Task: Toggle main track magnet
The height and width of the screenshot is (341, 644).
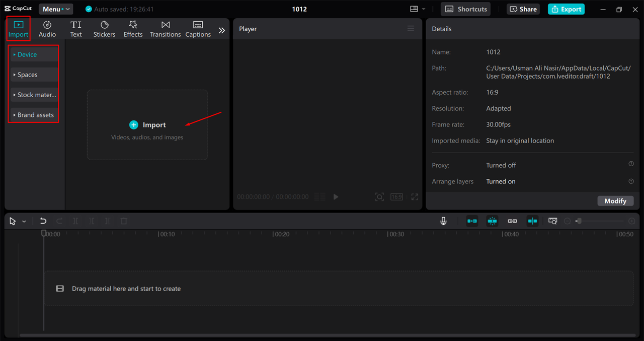Action: [x=472, y=221]
